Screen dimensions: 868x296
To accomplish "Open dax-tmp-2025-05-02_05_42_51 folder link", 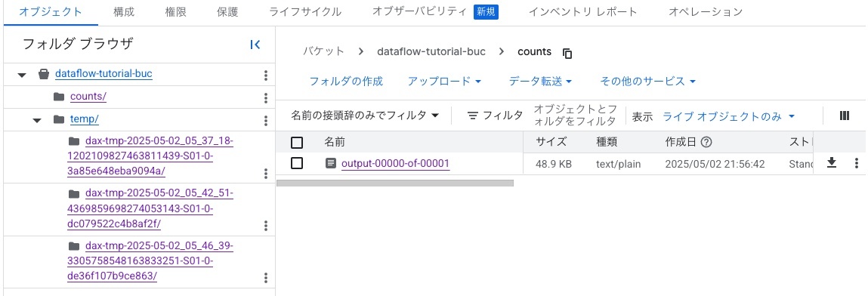I will click(x=150, y=208).
